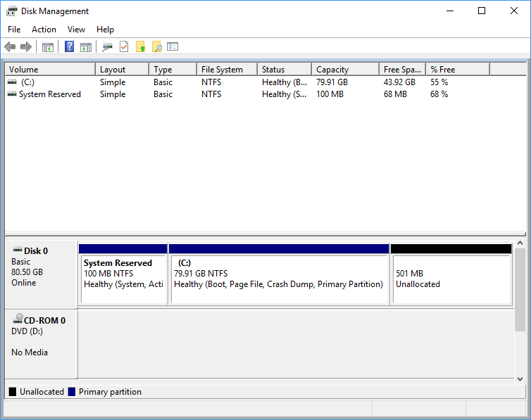This screenshot has width=531, height=420.
Task: Open Help via the blue question-mark icon
Action: (x=70, y=46)
